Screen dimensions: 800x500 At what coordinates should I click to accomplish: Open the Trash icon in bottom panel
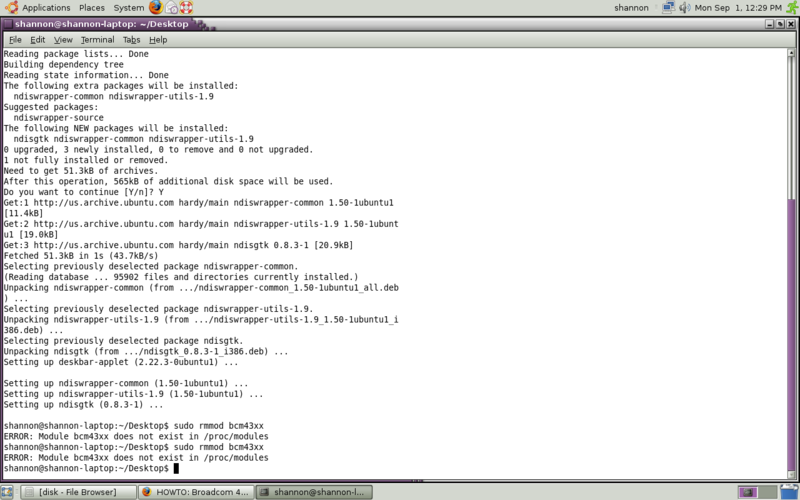tap(790, 492)
